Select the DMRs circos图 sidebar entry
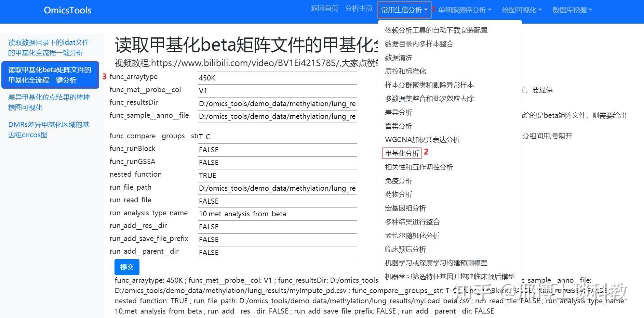The height and width of the screenshot is (318, 644). [x=49, y=129]
